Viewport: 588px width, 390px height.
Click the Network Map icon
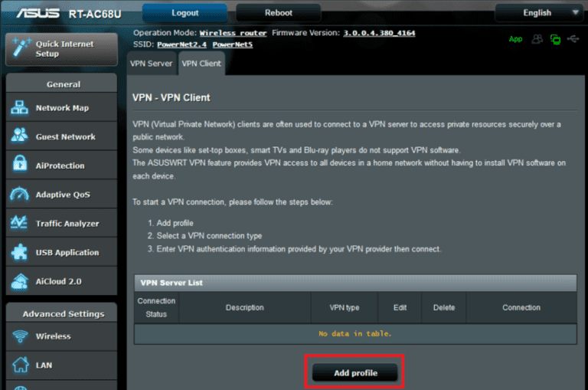pyautogui.click(x=19, y=108)
